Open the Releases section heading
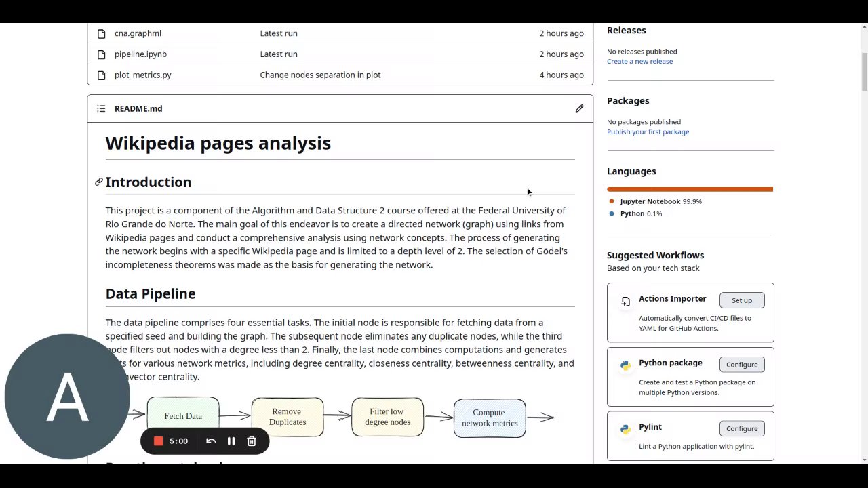 tap(626, 30)
